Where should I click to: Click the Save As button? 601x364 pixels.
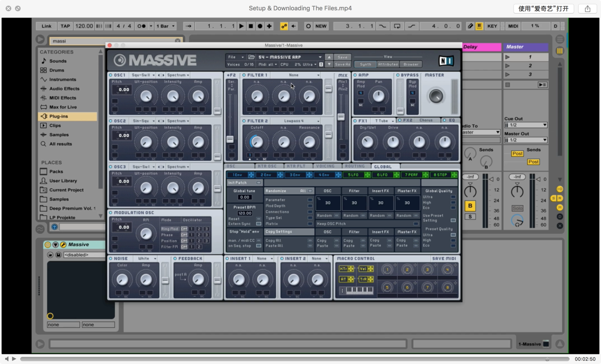[343, 64]
